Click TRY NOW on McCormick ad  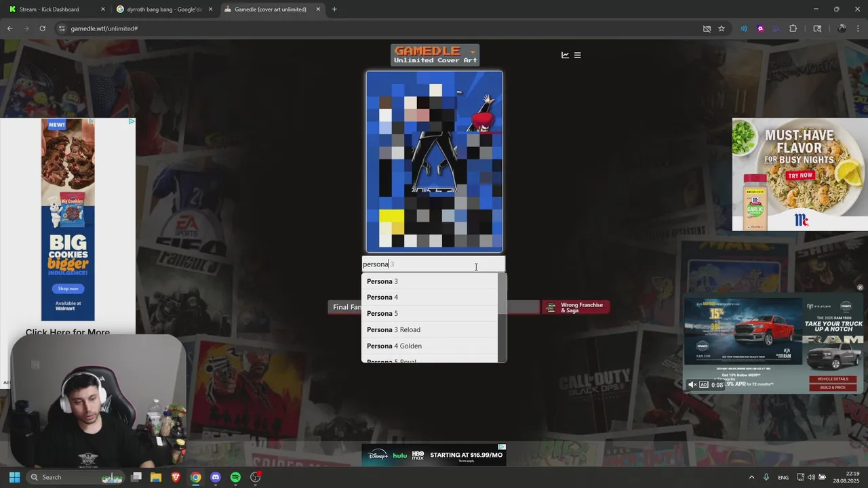click(x=800, y=175)
